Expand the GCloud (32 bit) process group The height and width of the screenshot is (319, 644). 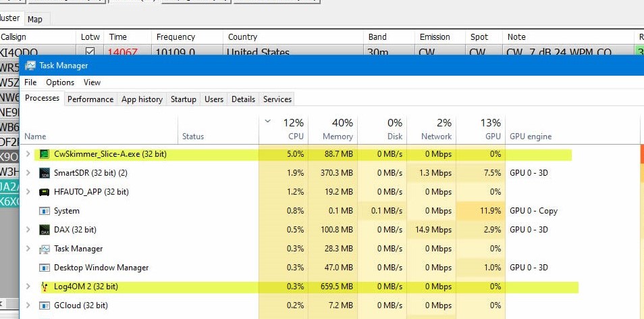pyautogui.click(x=28, y=305)
